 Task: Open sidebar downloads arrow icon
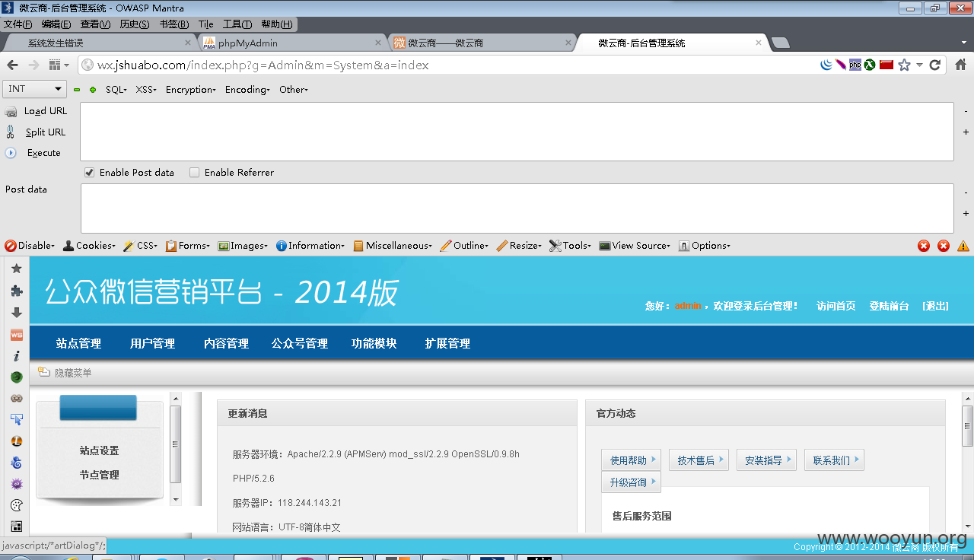point(16,312)
